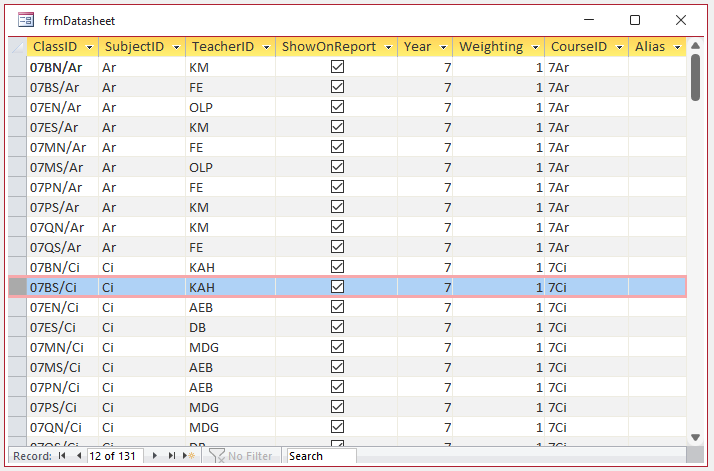
Task: Jump to last record button
Action: [172, 456]
